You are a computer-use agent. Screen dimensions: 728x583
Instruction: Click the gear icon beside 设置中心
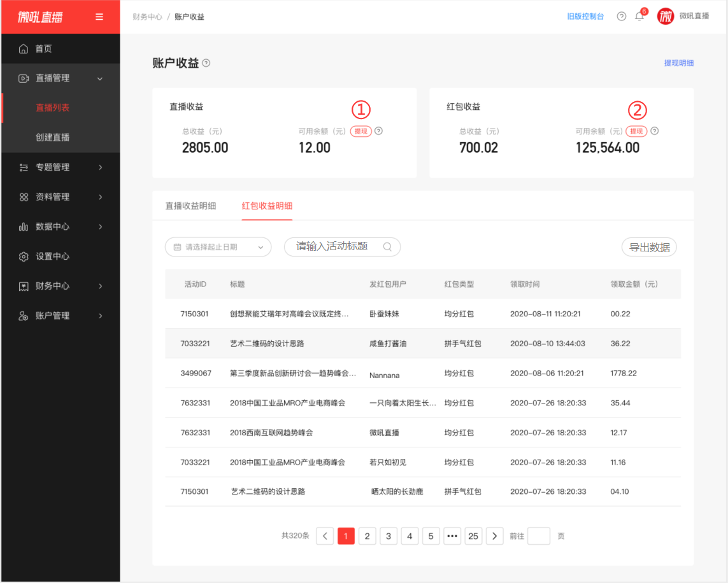click(x=23, y=256)
